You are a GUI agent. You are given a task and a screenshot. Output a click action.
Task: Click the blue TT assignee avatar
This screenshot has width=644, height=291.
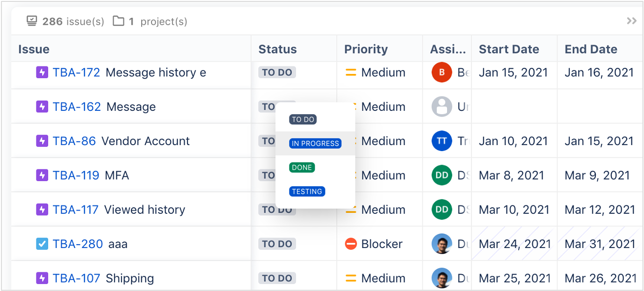click(x=441, y=141)
